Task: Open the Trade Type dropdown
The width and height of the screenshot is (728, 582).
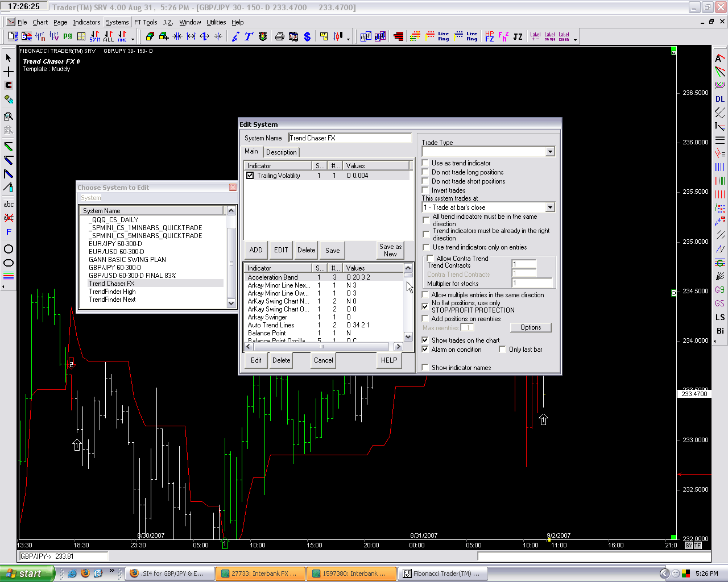Action: click(x=549, y=152)
